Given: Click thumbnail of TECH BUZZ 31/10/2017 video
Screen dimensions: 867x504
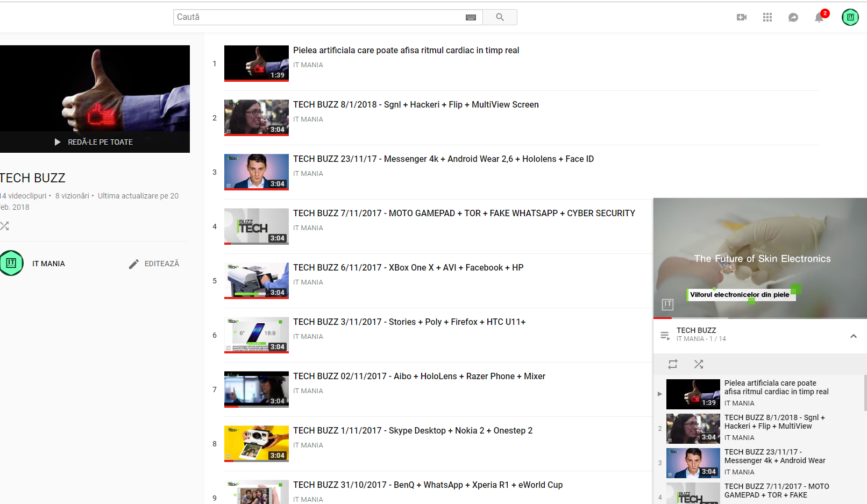Looking at the screenshot, I should tap(257, 492).
